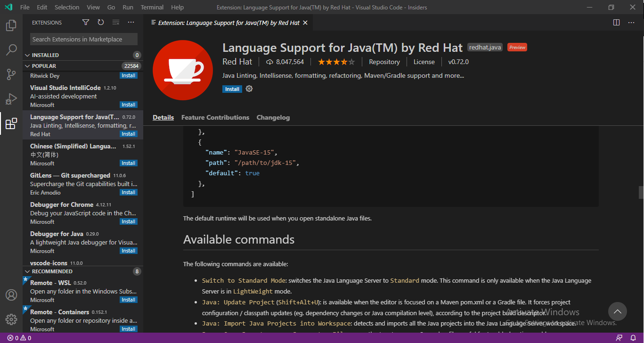
Task: Open the Search view from the sidebar
Action: [11, 49]
